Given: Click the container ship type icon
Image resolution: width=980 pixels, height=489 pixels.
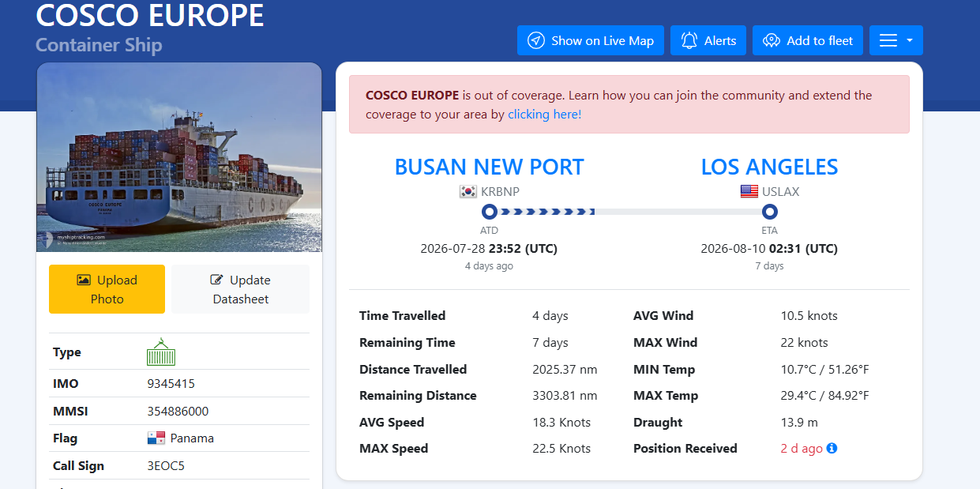Looking at the screenshot, I should coord(161,352).
